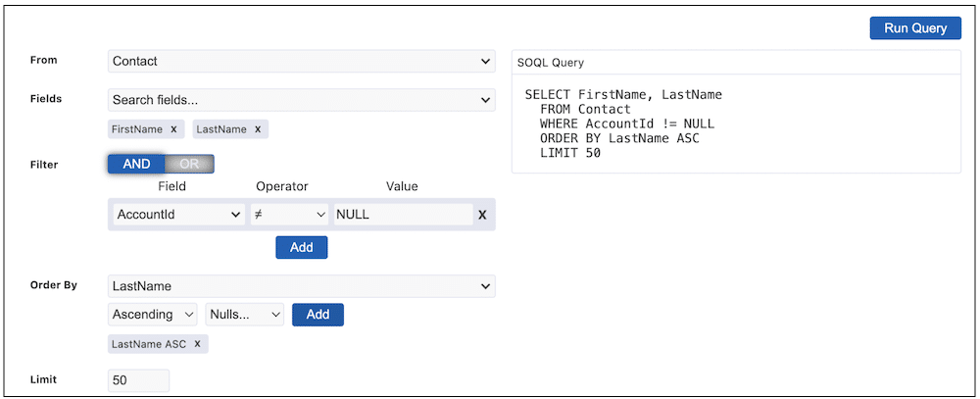Click inside the SOQL Query text area
Viewport: 980px width, 399px height.
click(x=736, y=124)
